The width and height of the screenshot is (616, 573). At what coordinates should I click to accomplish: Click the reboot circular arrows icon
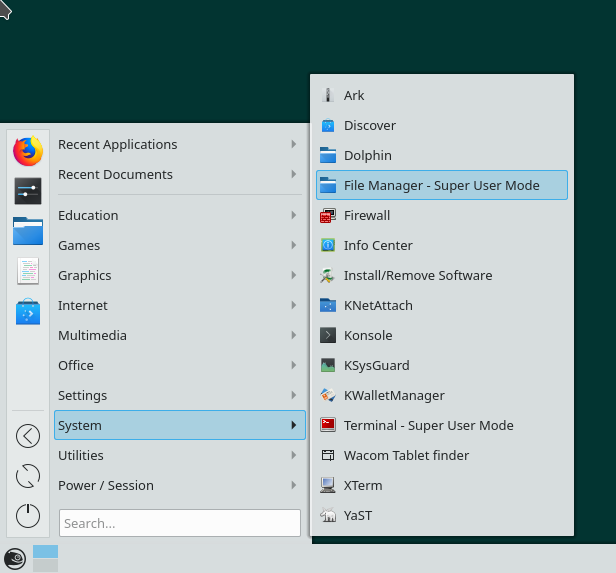[28, 476]
